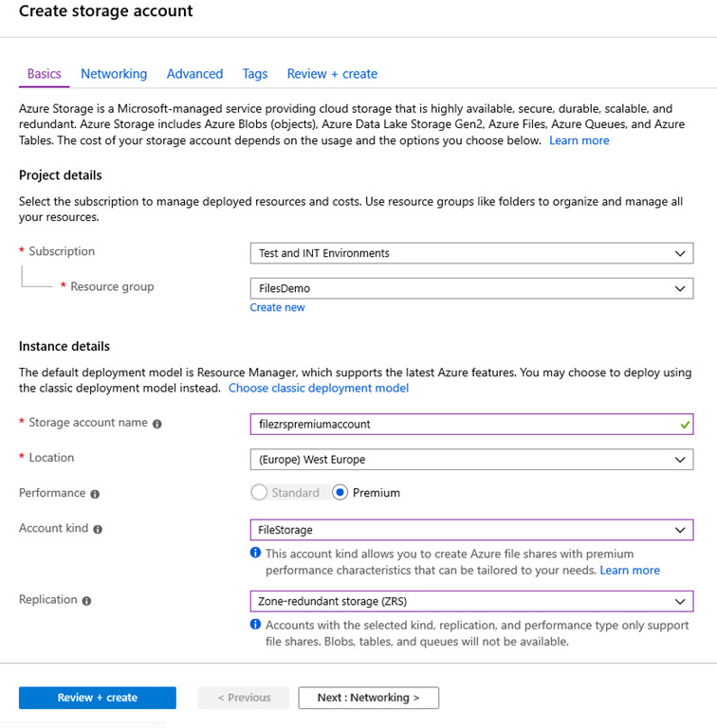
Task: Open the Location dropdown
Action: click(470, 460)
